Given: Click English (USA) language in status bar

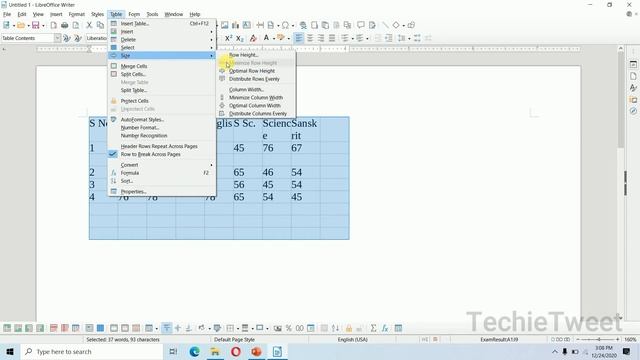Looking at the screenshot, I should tap(352, 340).
